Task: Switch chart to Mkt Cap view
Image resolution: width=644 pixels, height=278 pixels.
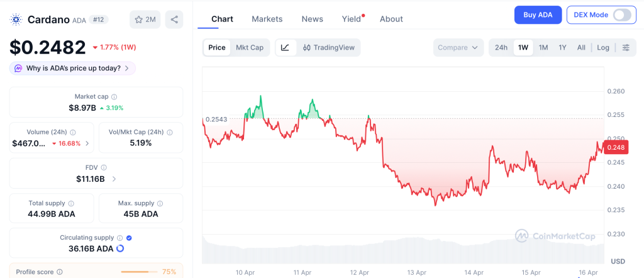Action: tap(250, 47)
